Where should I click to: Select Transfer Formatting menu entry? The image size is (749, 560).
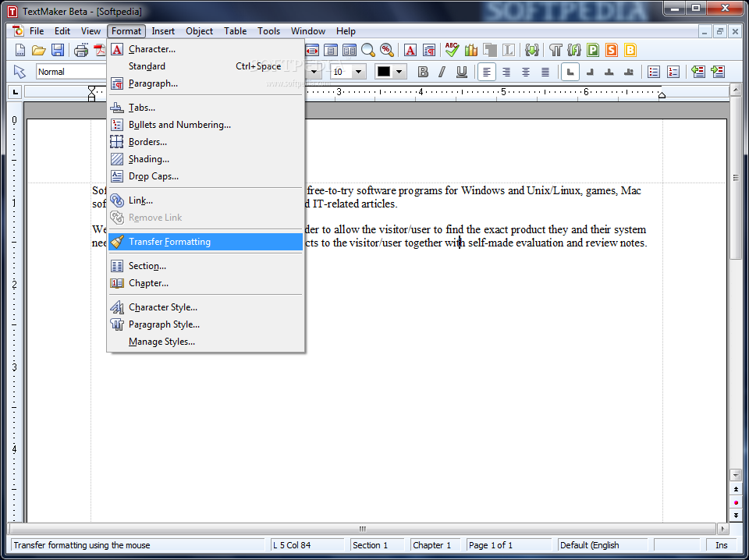point(169,242)
